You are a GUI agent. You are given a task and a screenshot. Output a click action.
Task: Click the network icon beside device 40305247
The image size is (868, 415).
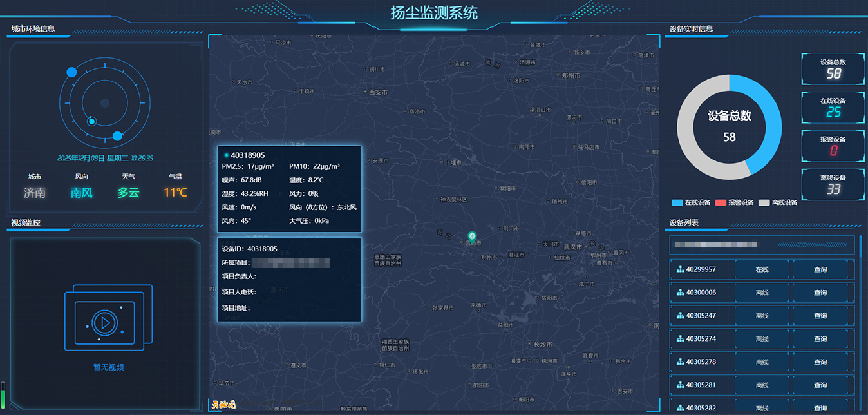point(680,316)
